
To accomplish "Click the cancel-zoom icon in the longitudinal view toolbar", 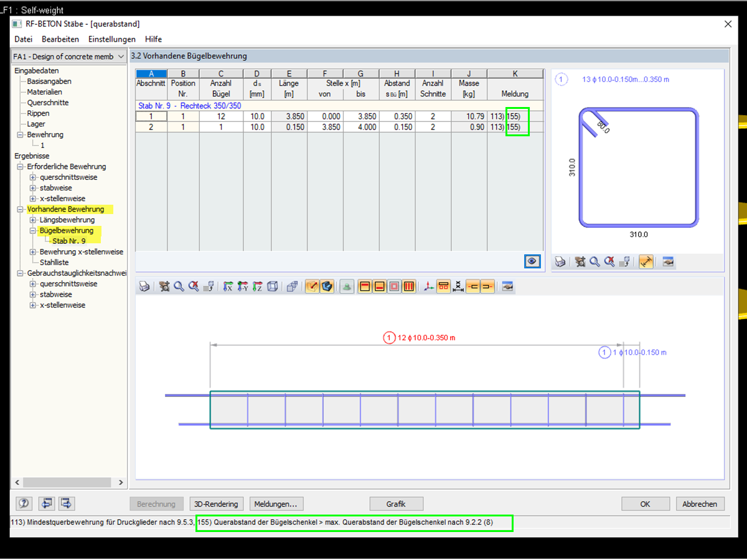I will pyautogui.click(x=194, y=286).
